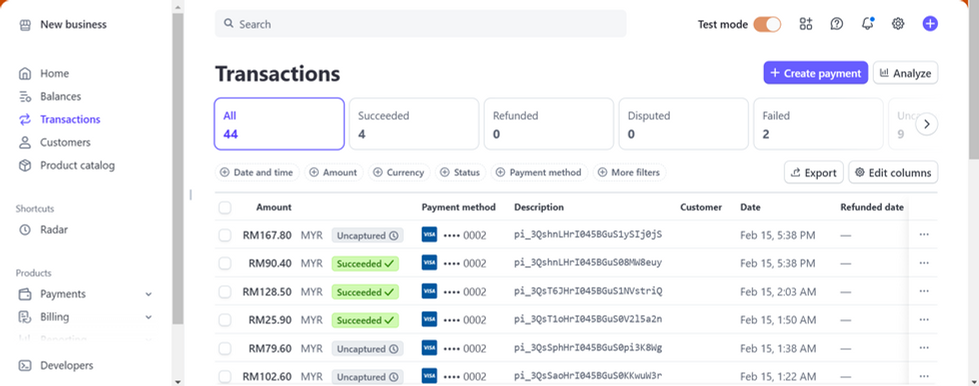Screen dimensions: 979x386
Task: Open more options for RM167.80 row
Action: 924,235
